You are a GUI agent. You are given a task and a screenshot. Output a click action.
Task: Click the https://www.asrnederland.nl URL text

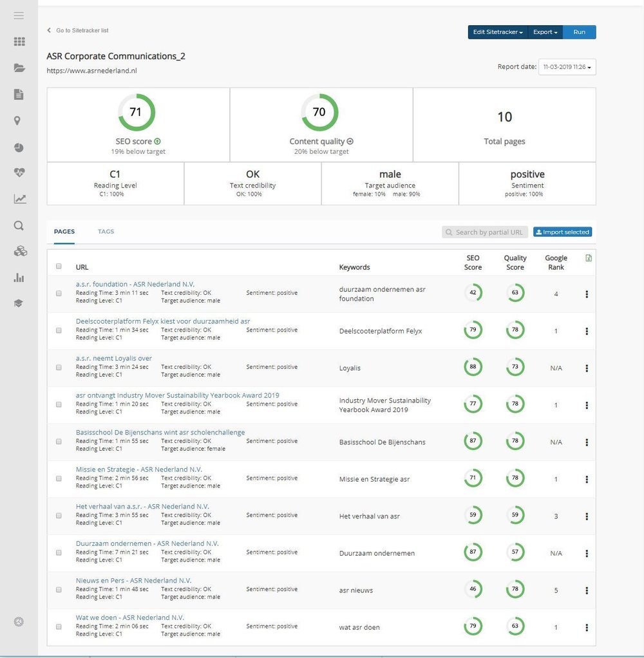click(91, 71)
